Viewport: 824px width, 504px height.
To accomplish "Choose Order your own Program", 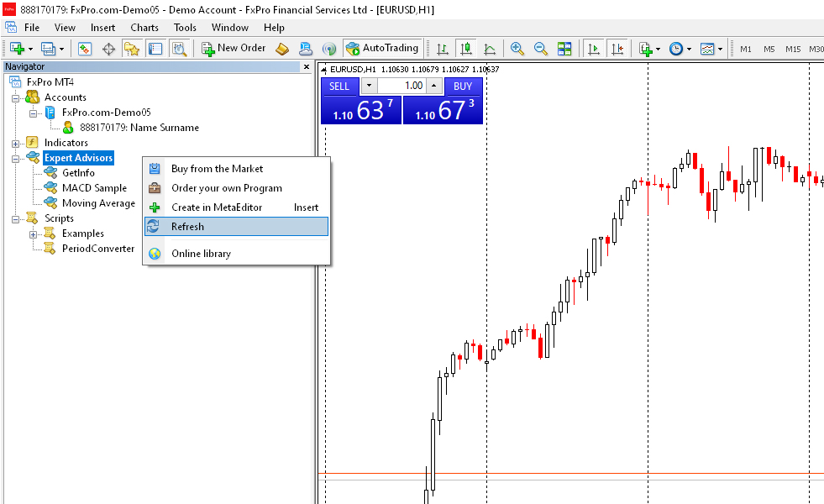I will pyautogui.click(x=237, y=188).
